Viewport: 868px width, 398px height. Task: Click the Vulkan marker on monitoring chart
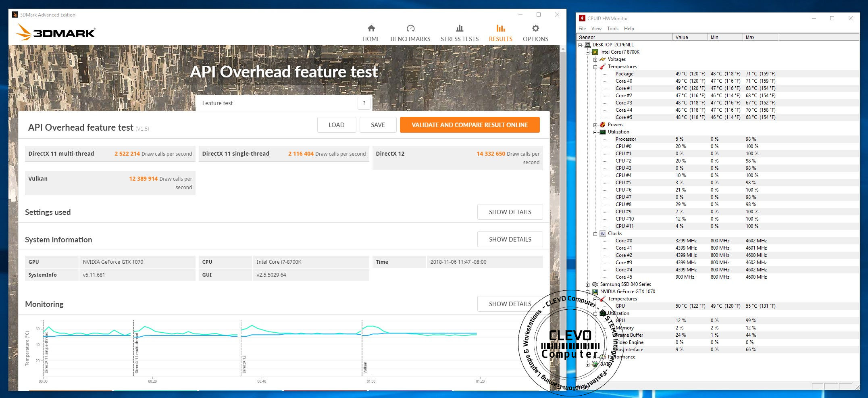tap(365, 367)
